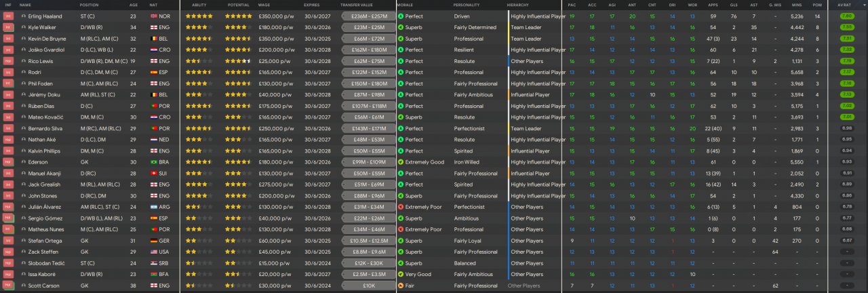Click the D (C) position for Rúben Dias
Image resolution: width=868 pixels, height=293 pixels.
coord(86,106)
